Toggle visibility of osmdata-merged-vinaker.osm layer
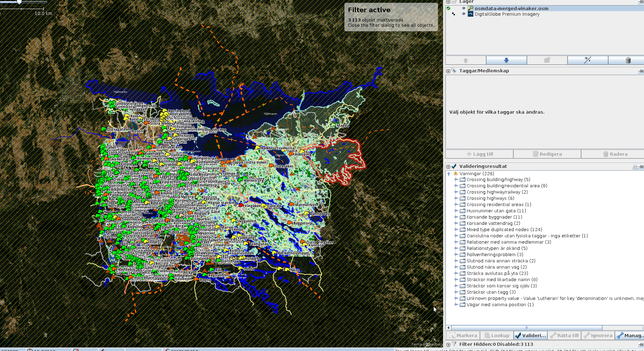644x351 pixels. 463,8
